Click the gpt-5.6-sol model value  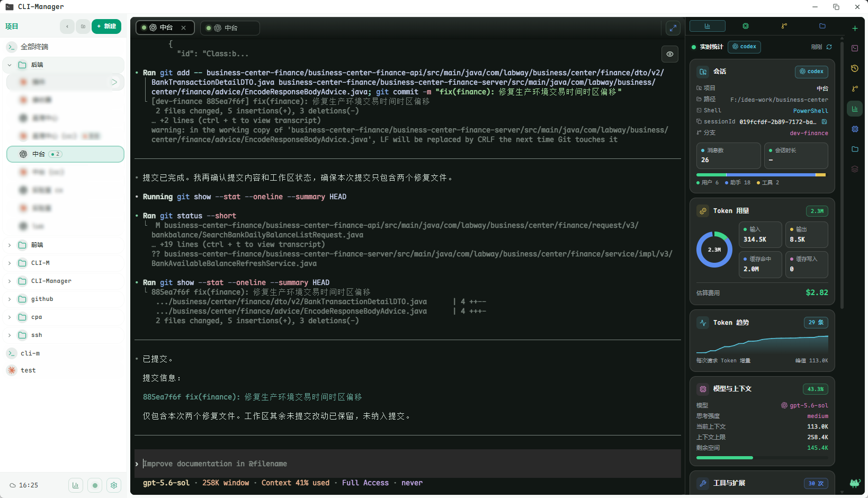(805, 405)
